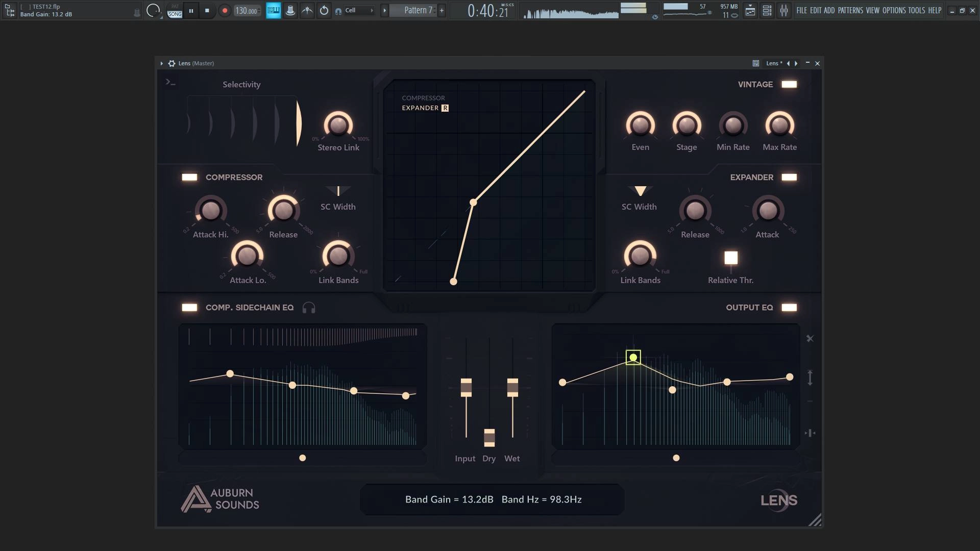Click the compressor threshold knee point on curve

point(473,203)
